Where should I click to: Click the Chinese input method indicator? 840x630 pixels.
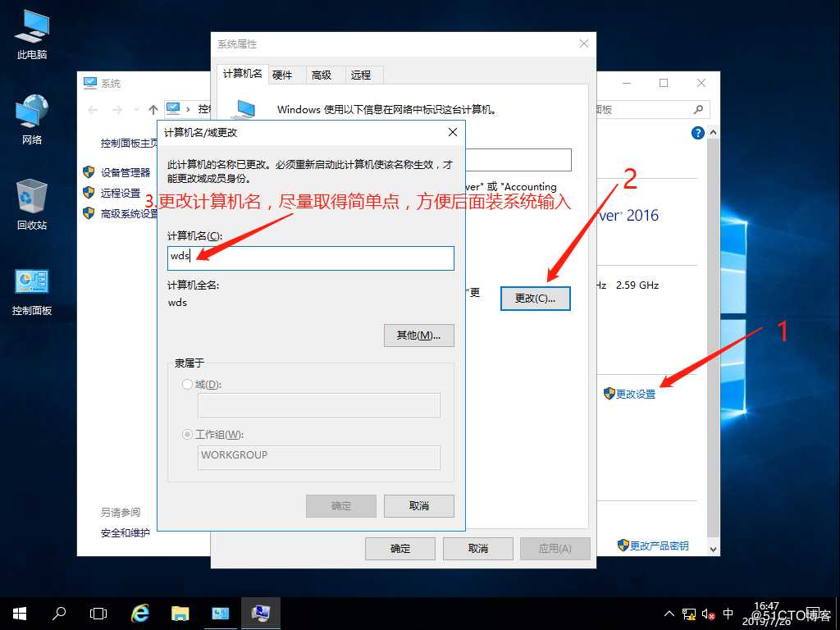[x=728, y=614]
